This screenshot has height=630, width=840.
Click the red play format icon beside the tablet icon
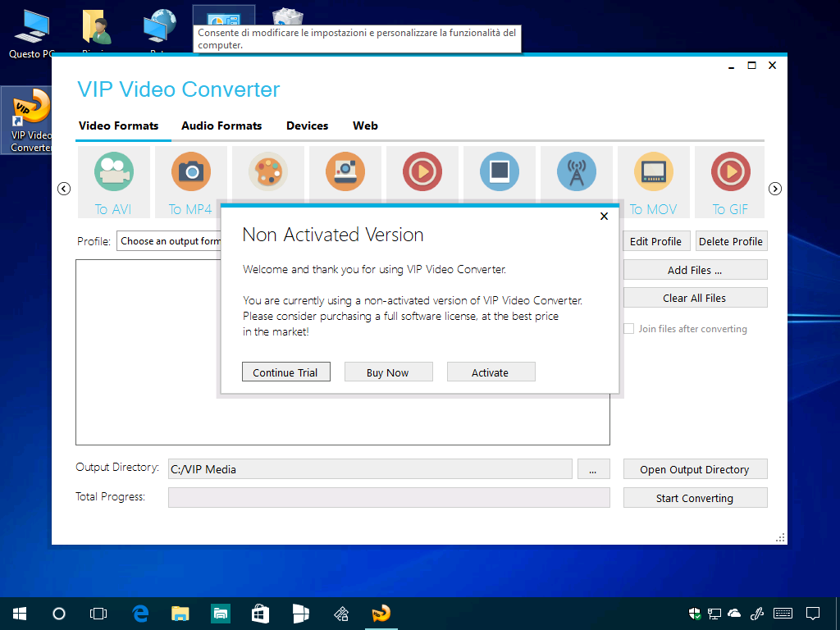422,172
